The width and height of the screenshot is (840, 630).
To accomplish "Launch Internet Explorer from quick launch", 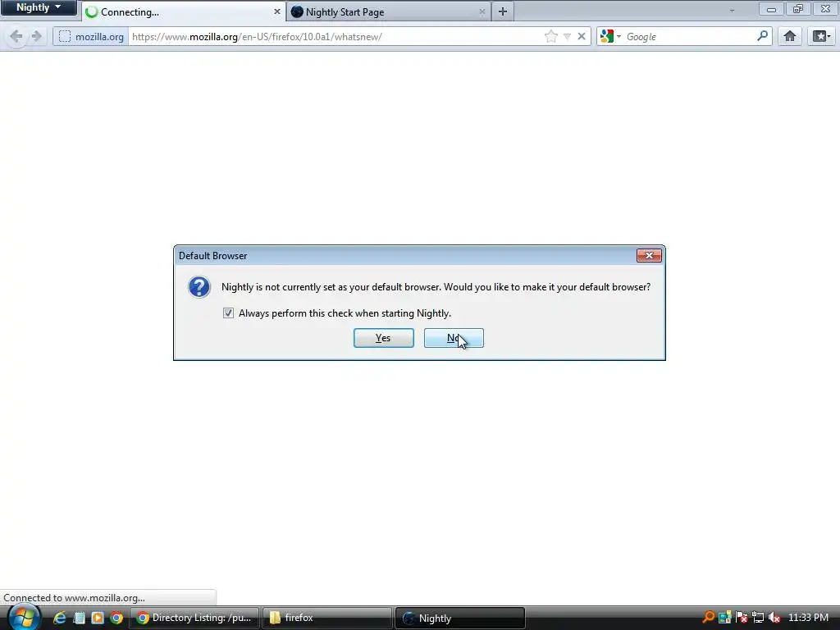I will 59,618.
